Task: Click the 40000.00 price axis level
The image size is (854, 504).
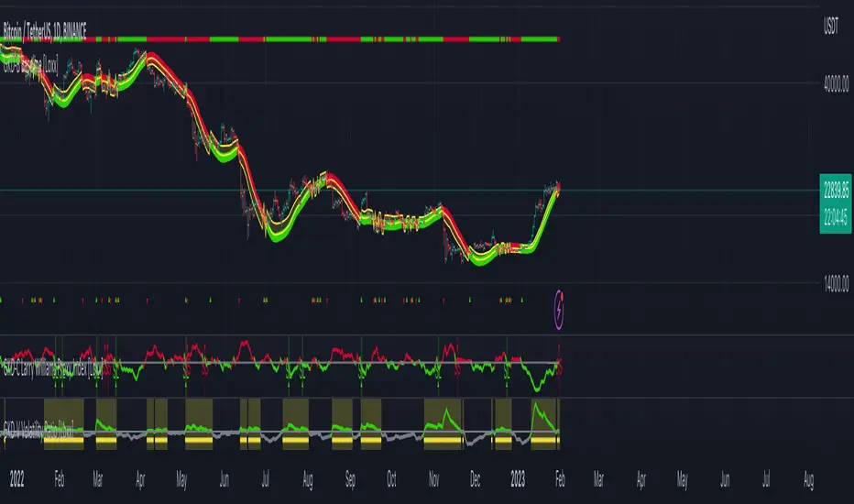Action: pos(836,84)
